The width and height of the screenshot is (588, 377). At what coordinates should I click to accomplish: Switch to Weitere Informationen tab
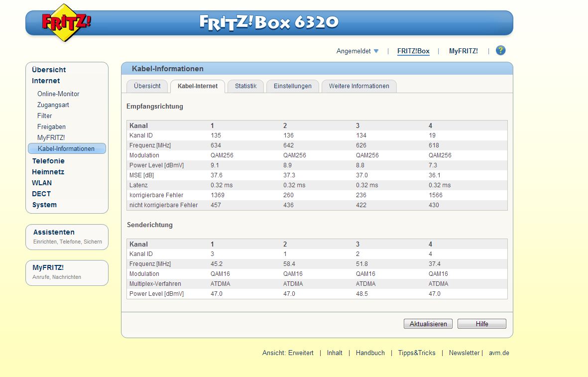pyautogui.click(x=359, y=86)
